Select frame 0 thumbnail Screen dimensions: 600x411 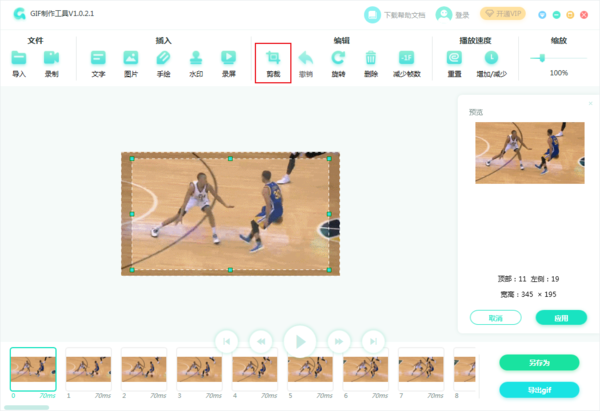(x=33, y=369)
